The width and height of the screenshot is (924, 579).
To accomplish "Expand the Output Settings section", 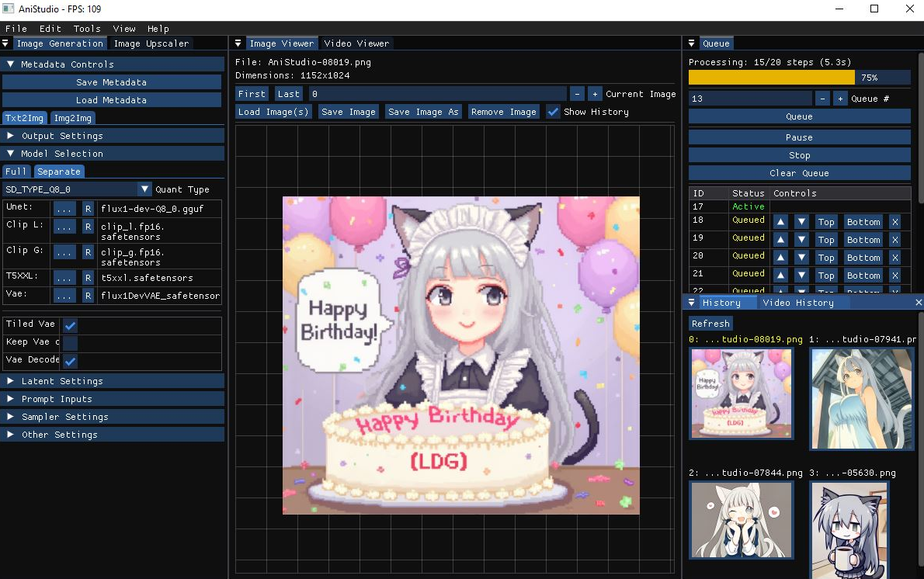I will coord(113,136).
